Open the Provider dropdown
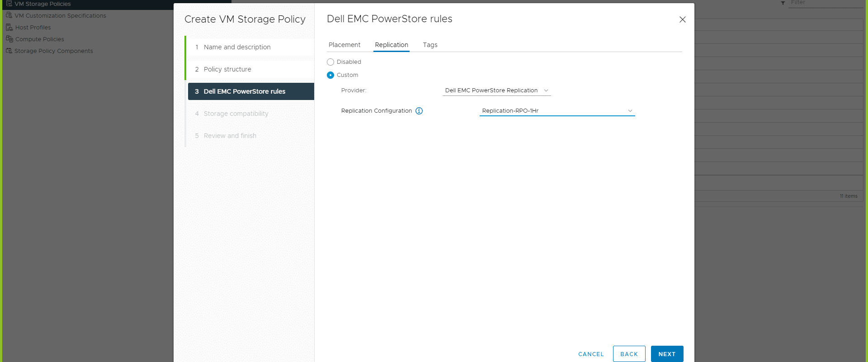 [x=496, y=90]
